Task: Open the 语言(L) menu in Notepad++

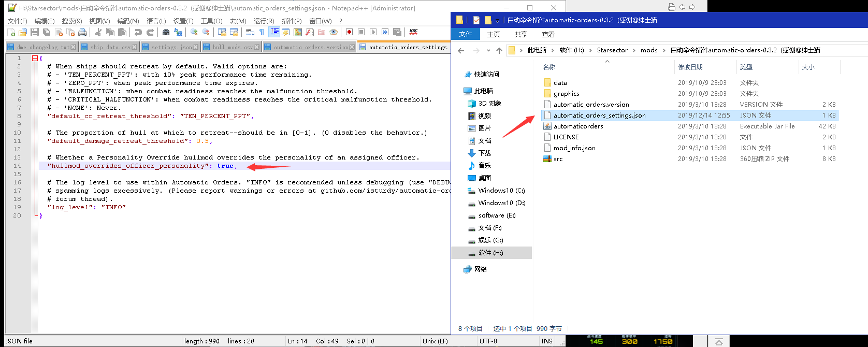Action: coord(156,21)
